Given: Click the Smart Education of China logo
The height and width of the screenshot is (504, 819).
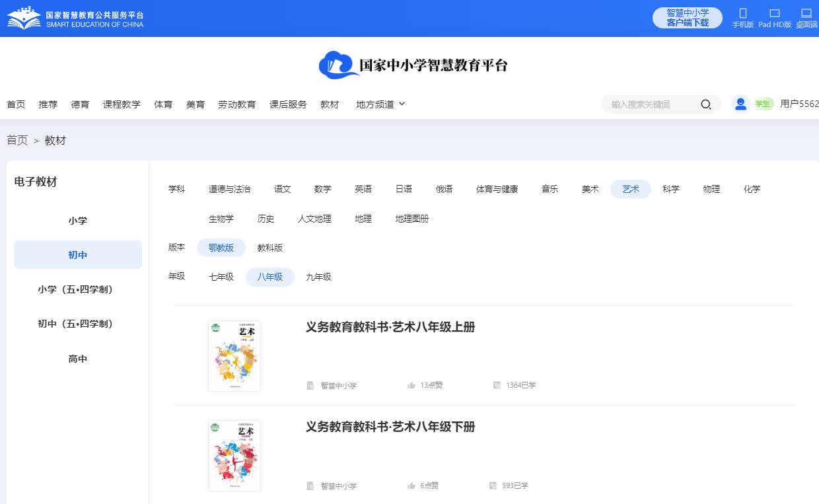Looking at the screenshot, I should coord(75,18).
